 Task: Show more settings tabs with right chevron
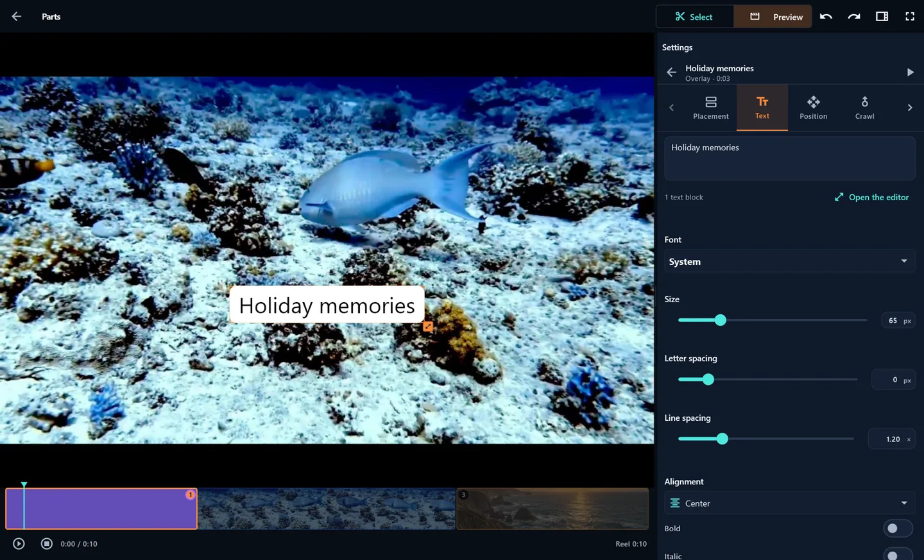tap(910, 108)
